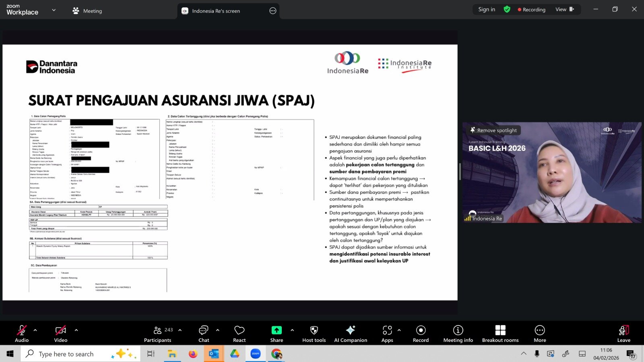Switch to the Meeting tab

tap(87, 11)
